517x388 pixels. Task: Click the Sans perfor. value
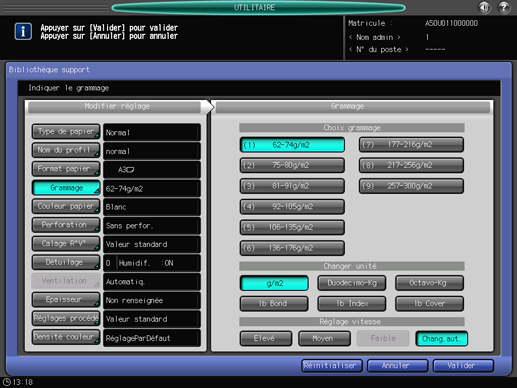152,226
